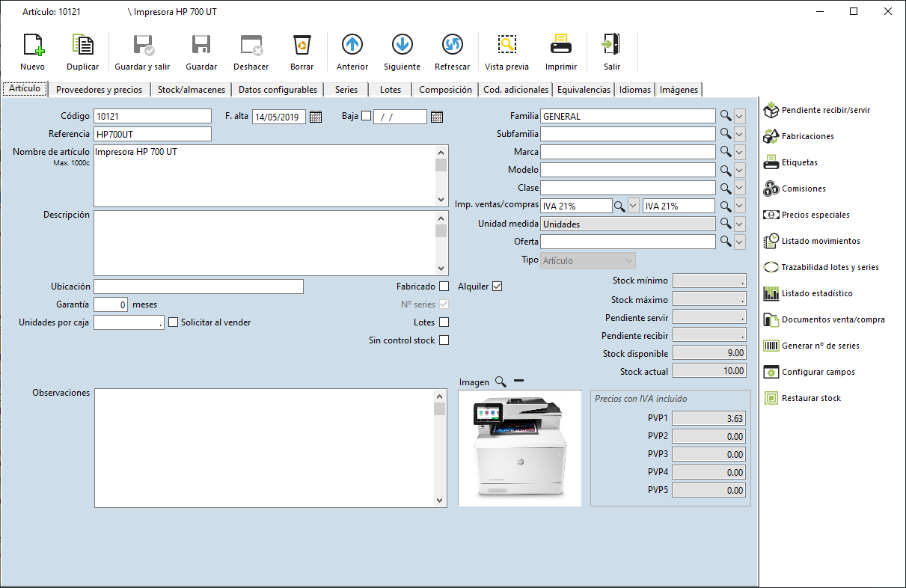
Task: Search Oferta with magnifier icon
Action: (x=725, y=242)
